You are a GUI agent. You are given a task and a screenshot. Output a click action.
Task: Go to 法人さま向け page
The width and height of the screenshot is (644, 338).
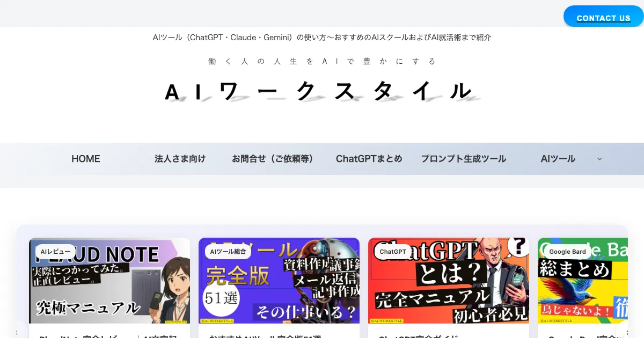[180, 159]
